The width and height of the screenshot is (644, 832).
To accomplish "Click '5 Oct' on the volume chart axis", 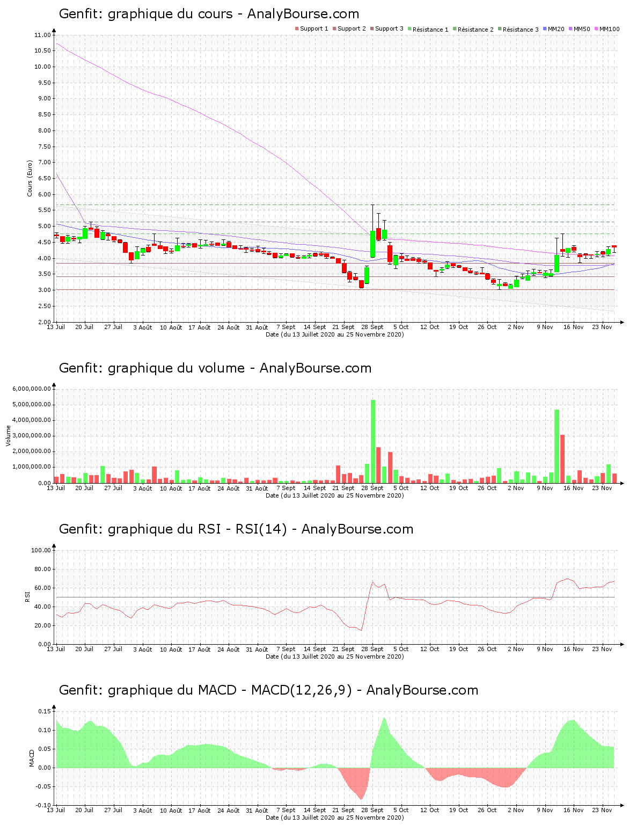I will point(401,488).
